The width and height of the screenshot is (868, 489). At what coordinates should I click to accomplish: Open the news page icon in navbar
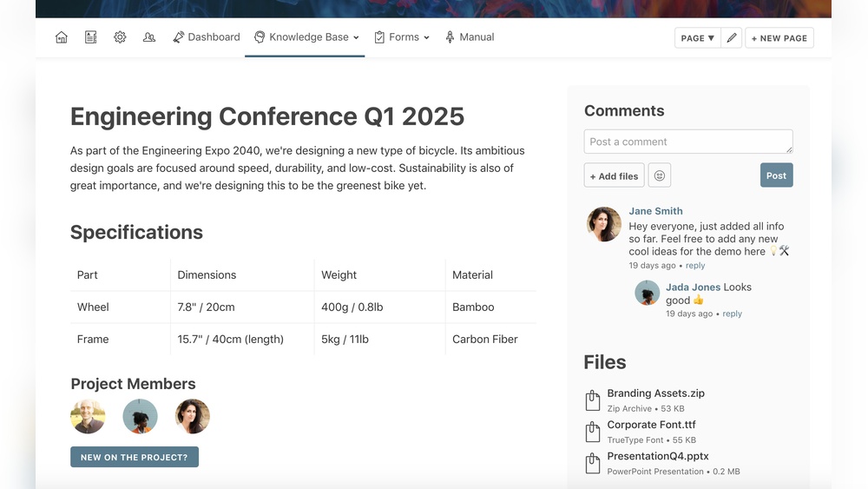tap(91, 37)
